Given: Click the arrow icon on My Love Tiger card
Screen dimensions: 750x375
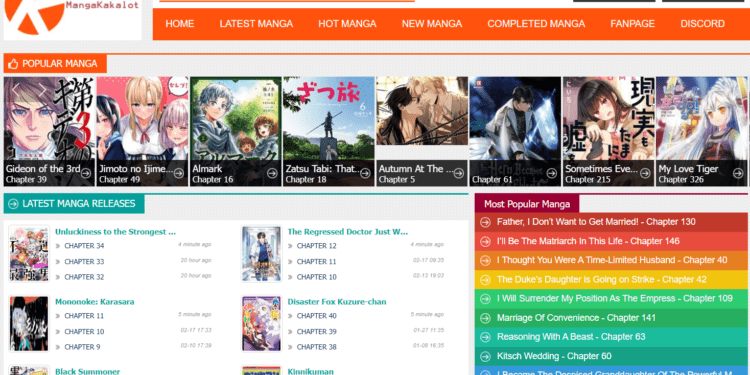Looking at the screenshot, I should pyautogui.click(x=738, y=173).
